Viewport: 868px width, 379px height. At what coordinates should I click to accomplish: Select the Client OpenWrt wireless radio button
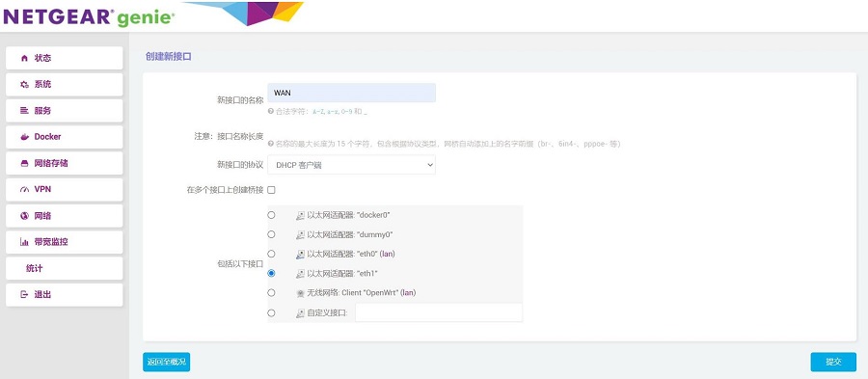[x=271, y=292]
